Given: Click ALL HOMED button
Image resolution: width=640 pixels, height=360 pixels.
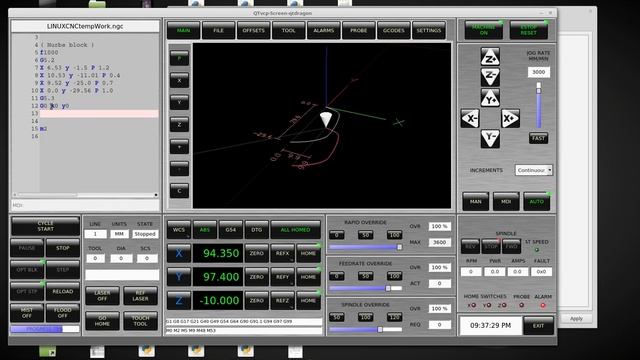Looking at the screenshot, I should pos(296,230).
